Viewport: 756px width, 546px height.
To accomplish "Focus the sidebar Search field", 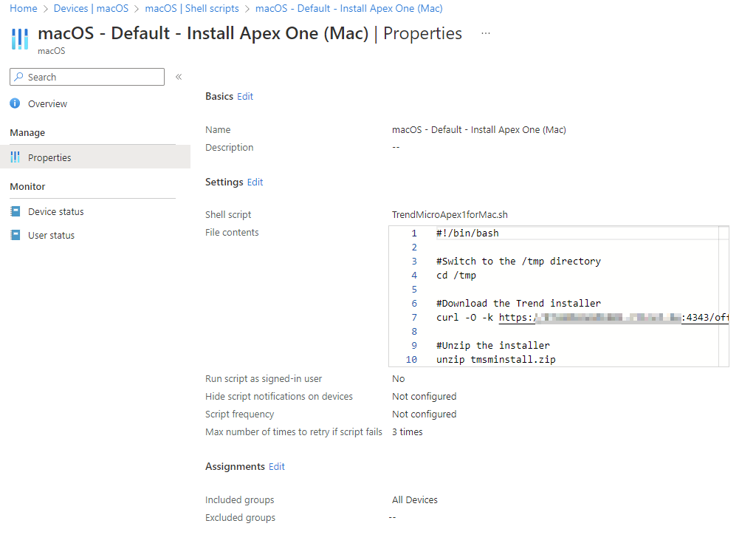I will (87, 77).
